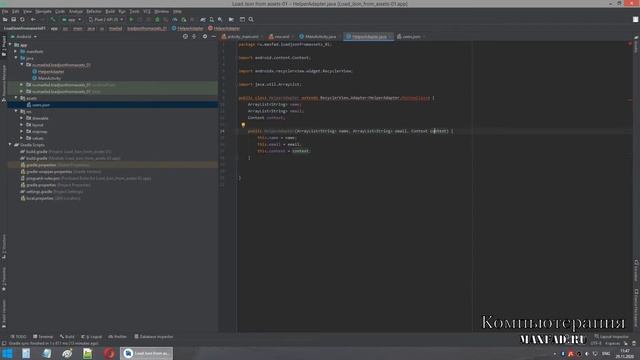This screenshot has width=640, height=360.
Task: Open the AVD Manager icon
Action: (211, 20)
